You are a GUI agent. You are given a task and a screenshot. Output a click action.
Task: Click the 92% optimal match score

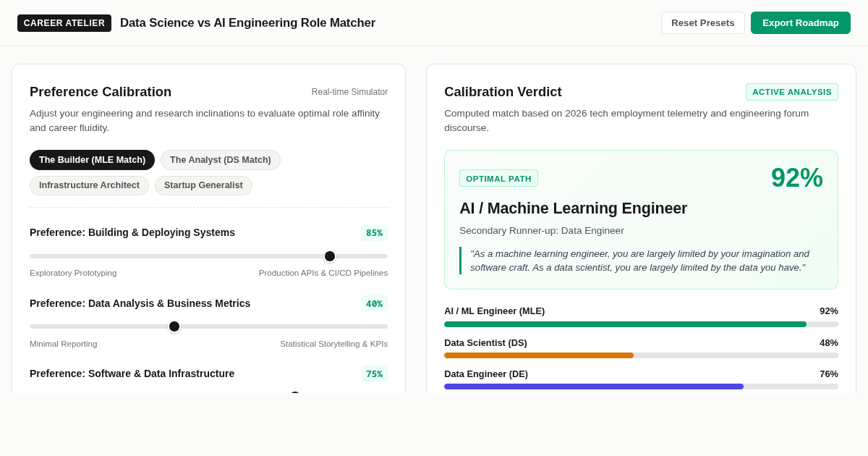(x=797, y=178)
